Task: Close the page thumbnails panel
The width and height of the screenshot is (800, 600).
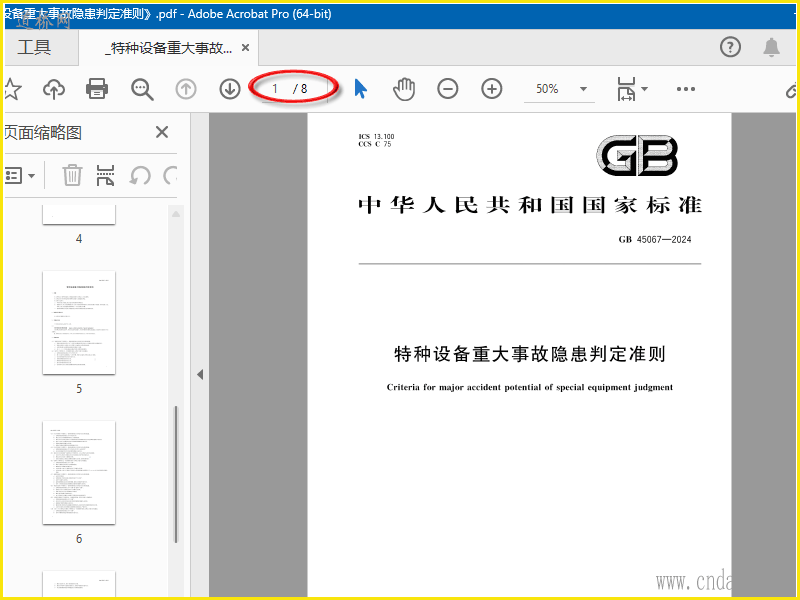Action: tap(162, 133)
